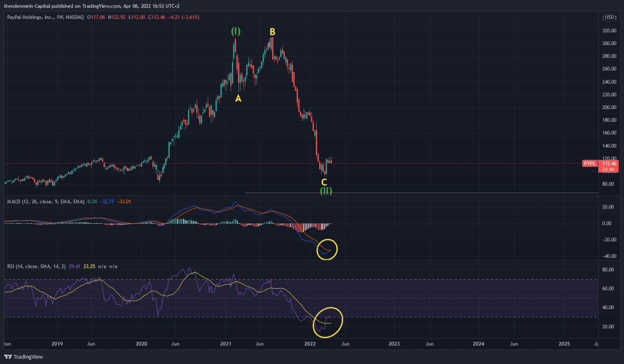Open the USD currency selector on the price axis
The height and width of the screenshot is (364, 624).
pos(609,17)
